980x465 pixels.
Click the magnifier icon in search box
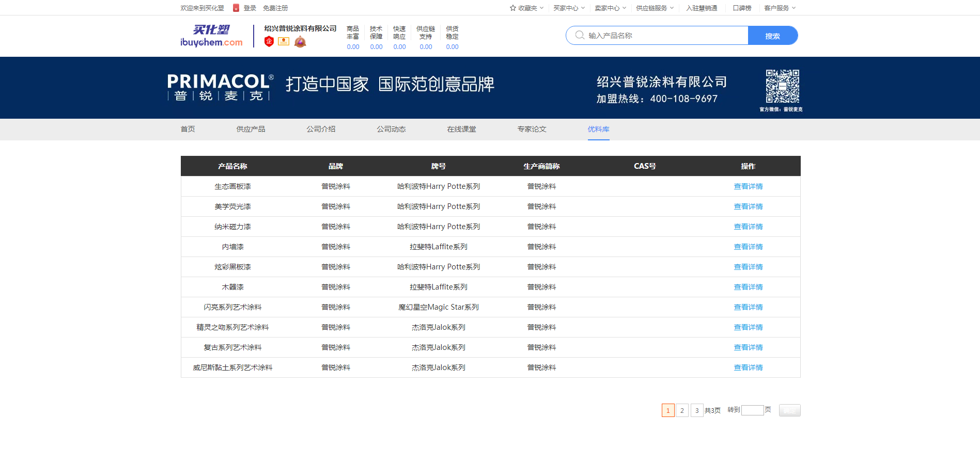pyautogui.click(x=580, y=35)
